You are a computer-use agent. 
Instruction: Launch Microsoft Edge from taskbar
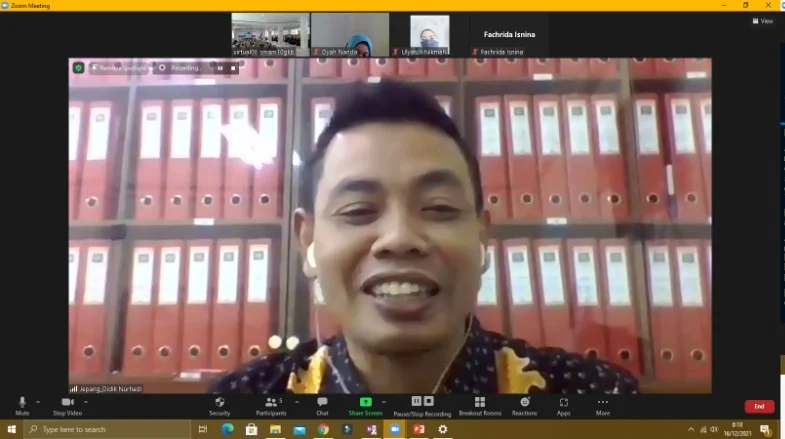(x=227, y=429)
